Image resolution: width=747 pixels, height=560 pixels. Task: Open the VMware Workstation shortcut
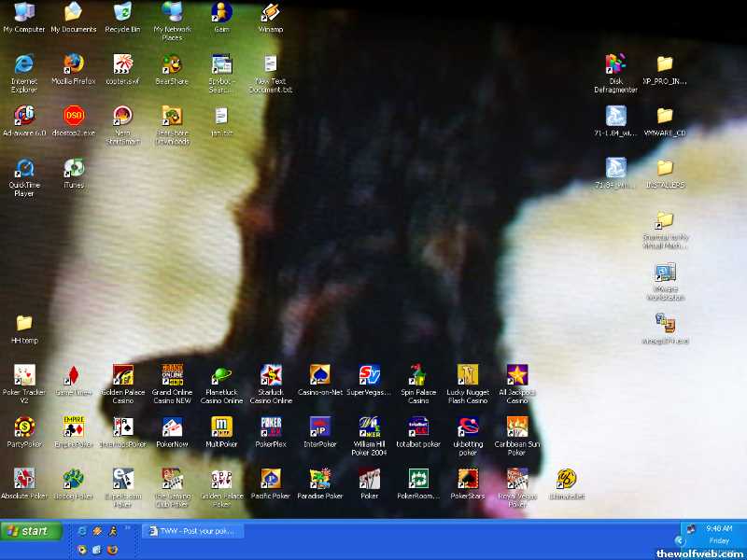coord(665,273)
